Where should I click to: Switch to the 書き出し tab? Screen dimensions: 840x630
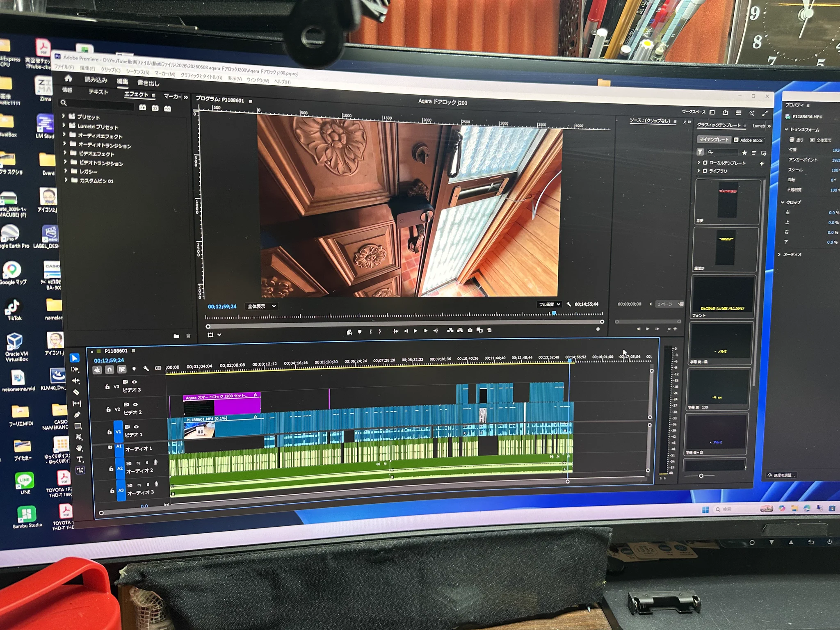(148, 83)
